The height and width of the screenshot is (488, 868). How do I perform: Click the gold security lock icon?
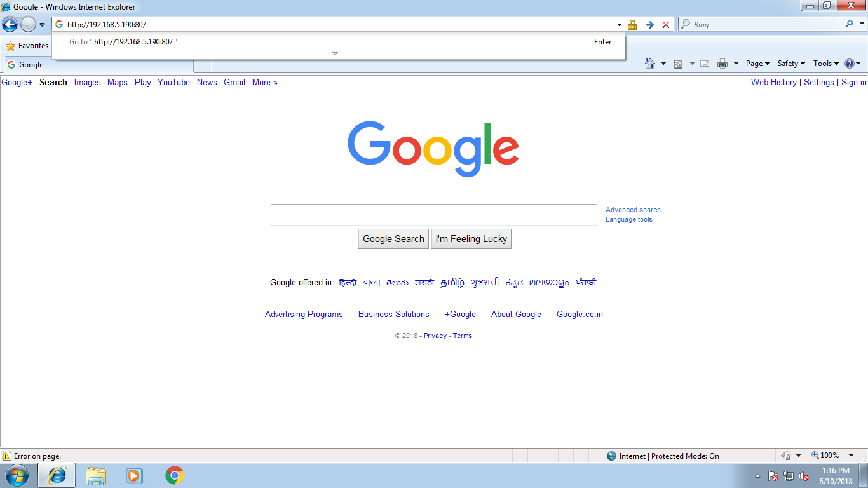click(x=632, y=25)
